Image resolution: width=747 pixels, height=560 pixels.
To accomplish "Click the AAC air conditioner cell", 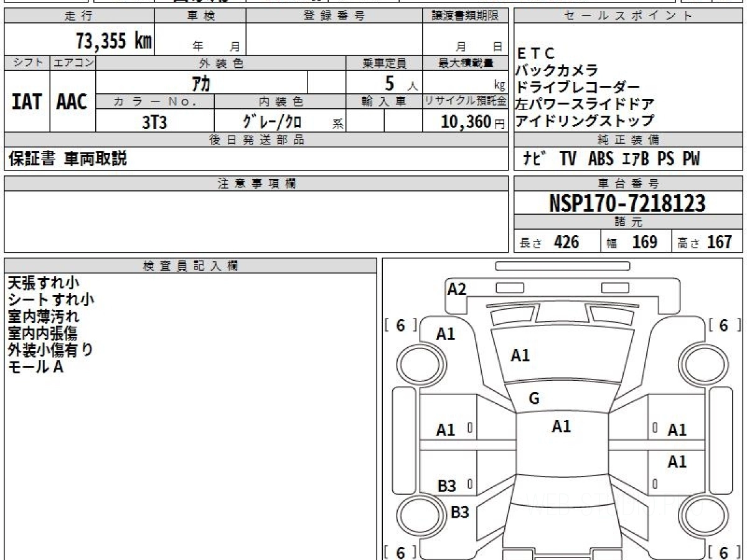I will 72,102.
